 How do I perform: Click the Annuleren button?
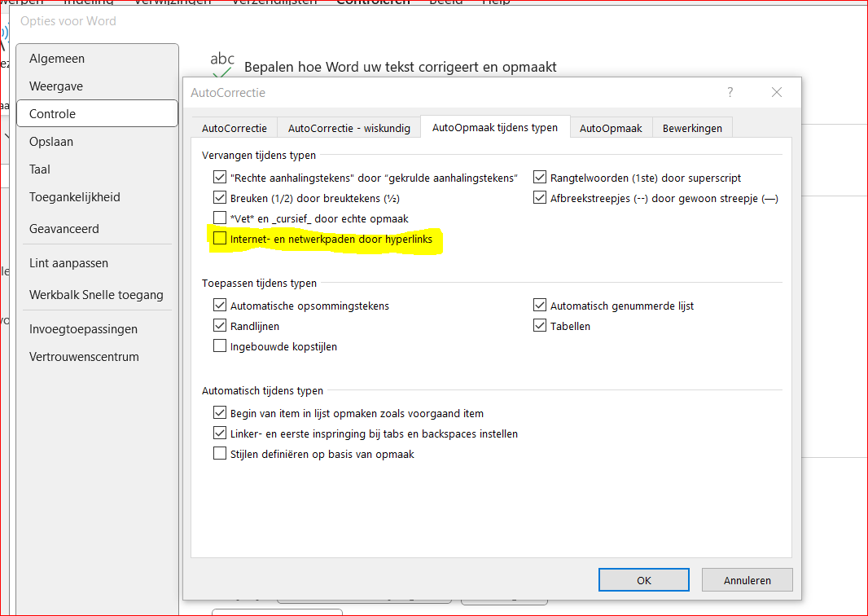pos(747,580)
